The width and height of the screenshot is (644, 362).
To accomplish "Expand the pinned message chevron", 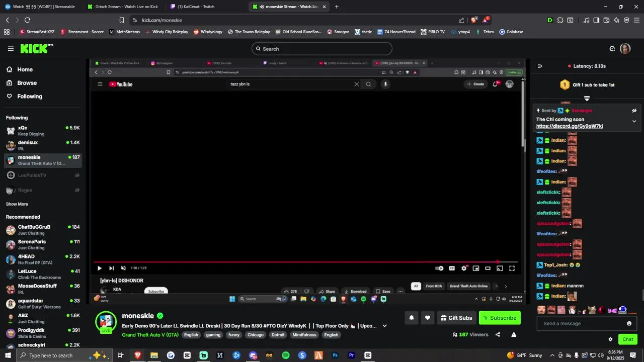I will [x=634, y=121].
